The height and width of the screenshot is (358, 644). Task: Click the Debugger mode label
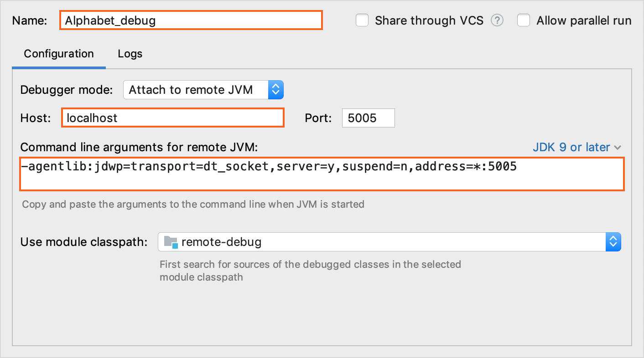[x=66, y=90]
